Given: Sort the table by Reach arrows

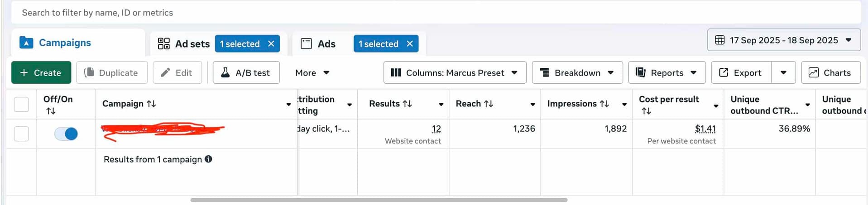Looking at the screenshot, I should [x=489, y=104].
